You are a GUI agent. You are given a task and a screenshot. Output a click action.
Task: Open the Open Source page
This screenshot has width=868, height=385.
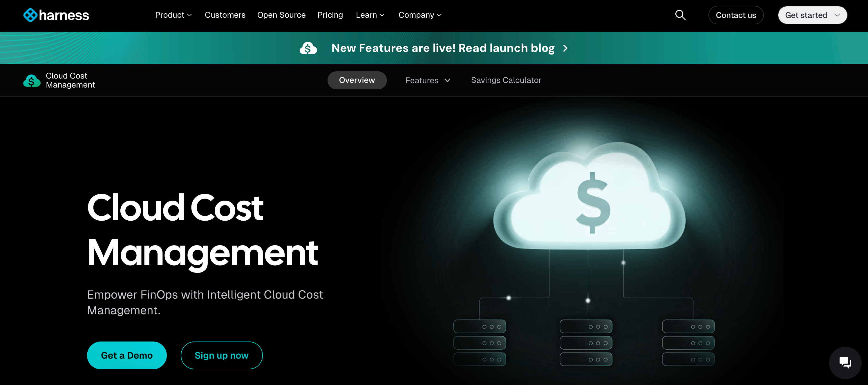[x=281, y=15]
